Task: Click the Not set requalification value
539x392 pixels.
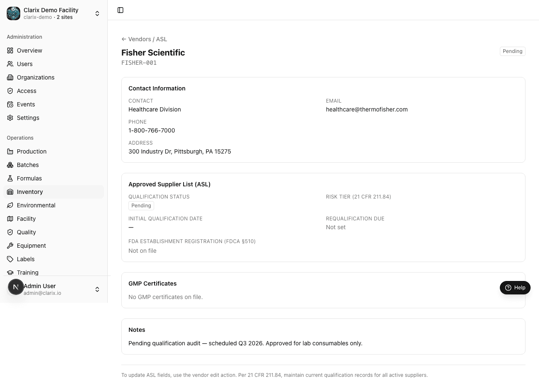Action: tap(336, 227)
